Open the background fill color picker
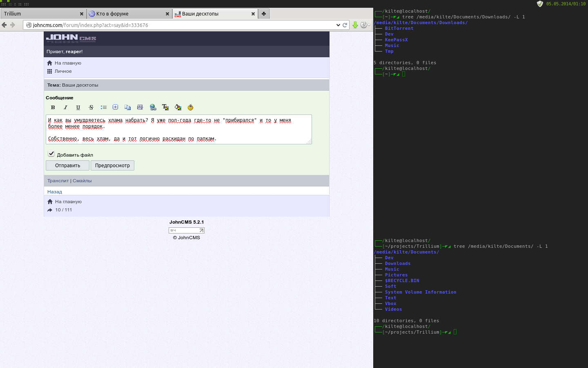 point(178,108)
